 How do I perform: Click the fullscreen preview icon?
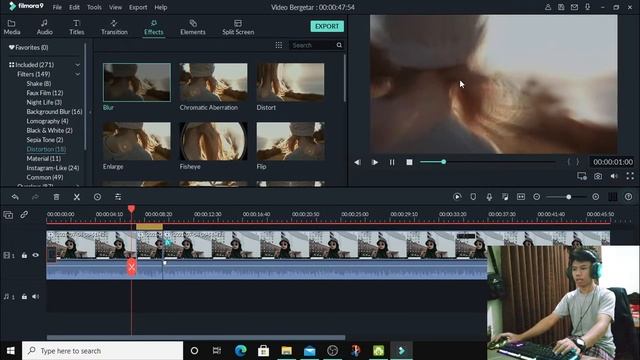pyautogui.click(x=630, y=176)
